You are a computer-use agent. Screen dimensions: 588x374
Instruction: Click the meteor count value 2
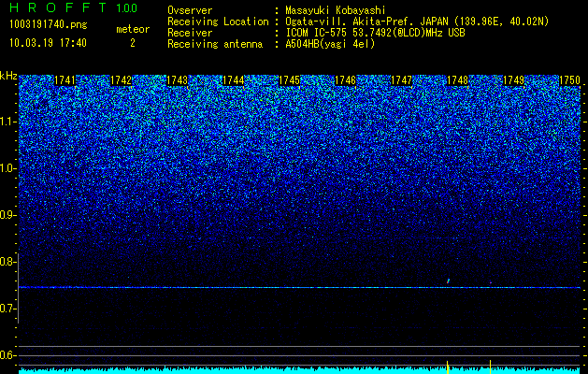click(x=133, y=43)
